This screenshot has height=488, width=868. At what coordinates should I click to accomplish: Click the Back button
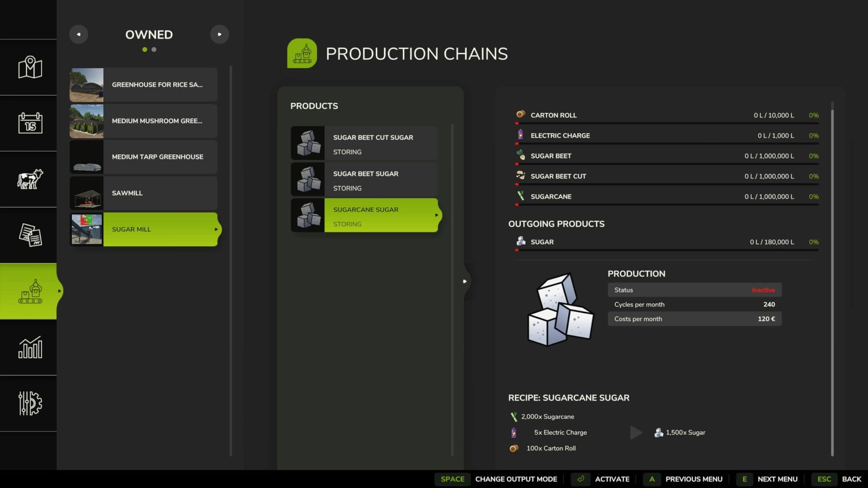(851, 479)
